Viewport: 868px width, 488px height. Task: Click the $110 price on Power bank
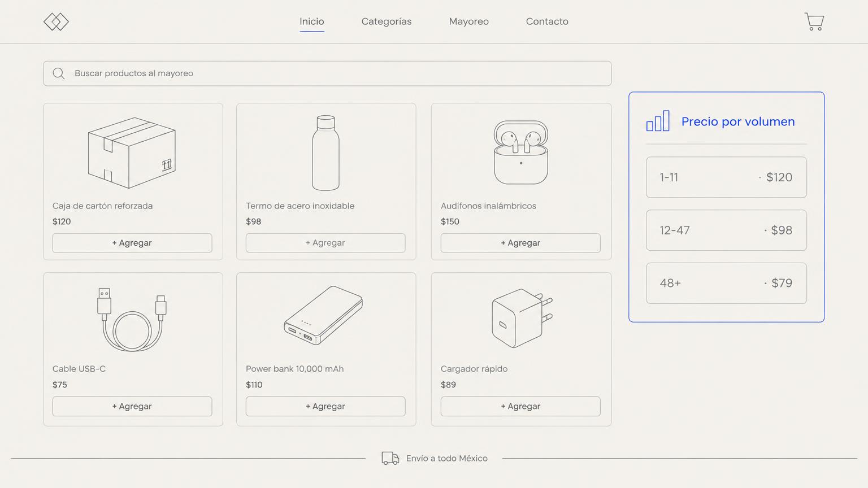(x=254, y=385)
